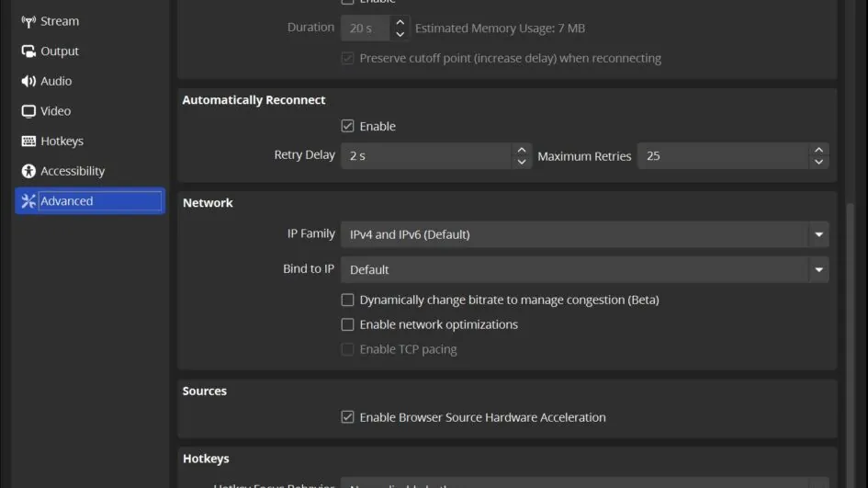Viewport: 868px width, 488px height.
Task: Click the Output icon in sidebar
Action: pyautogui.click(x=28, y=51)
